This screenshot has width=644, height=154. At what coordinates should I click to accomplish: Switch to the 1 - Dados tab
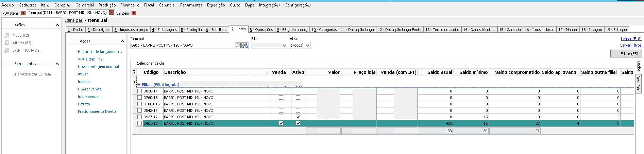[76, 30]
